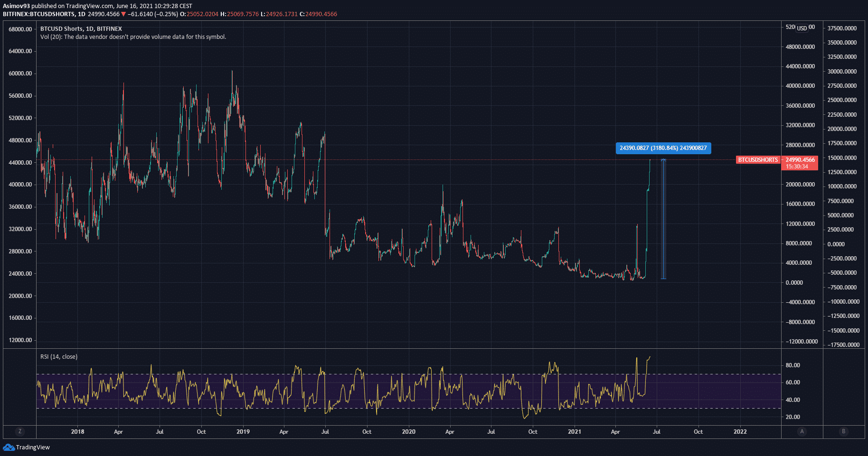Click the BTCUSDSHORTS red price label
Viewport: 868px width, 456px height.
(758, 160)
